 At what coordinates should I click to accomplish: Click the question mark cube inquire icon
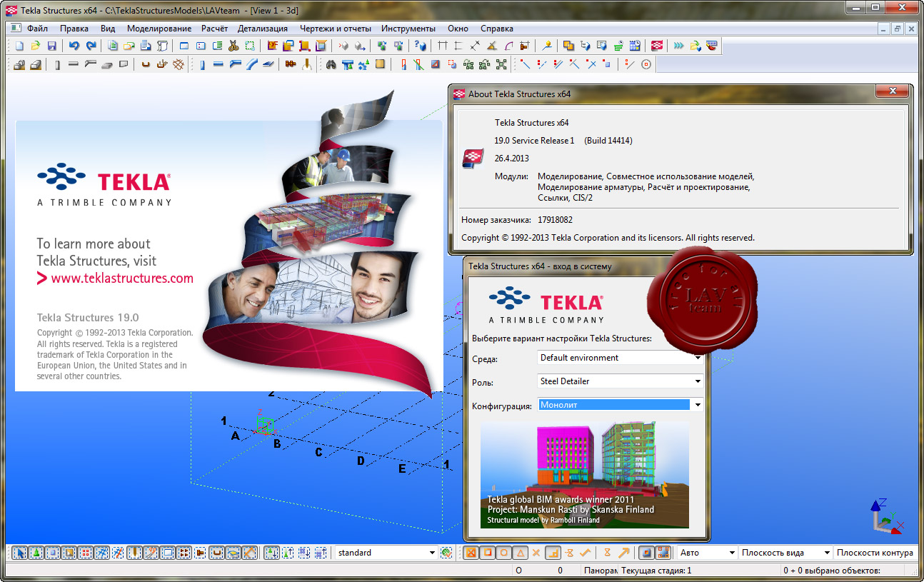tap(420, 46)
